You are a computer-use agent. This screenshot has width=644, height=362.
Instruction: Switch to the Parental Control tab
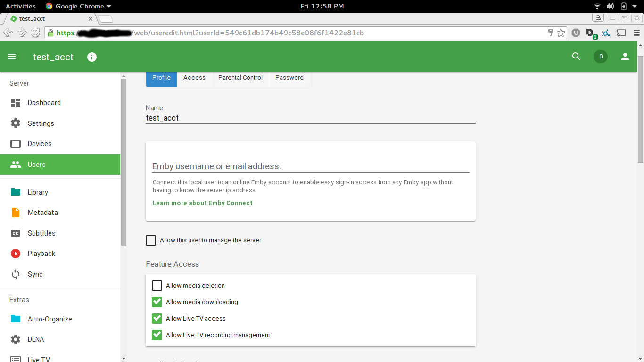click(x=240, y=78)
